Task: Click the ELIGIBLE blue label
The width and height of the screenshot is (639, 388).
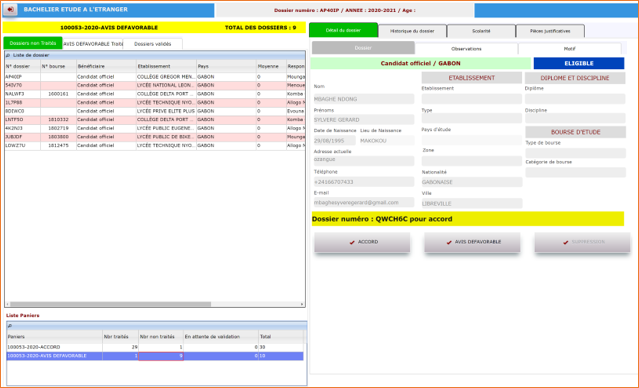Action: coord(579,64)
